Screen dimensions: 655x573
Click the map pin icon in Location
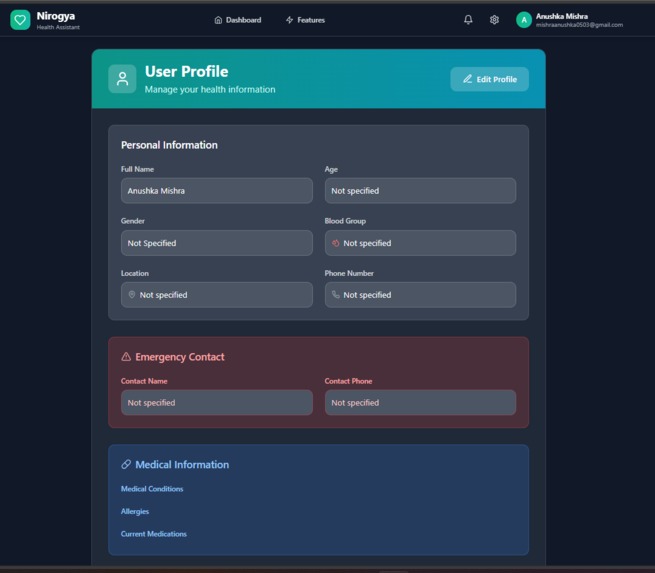click(x=132, y=294)
